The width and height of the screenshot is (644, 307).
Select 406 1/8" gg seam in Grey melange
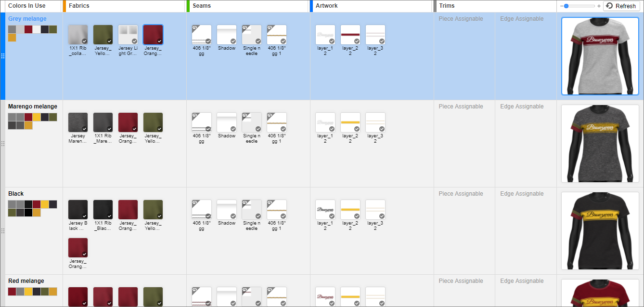202,35
